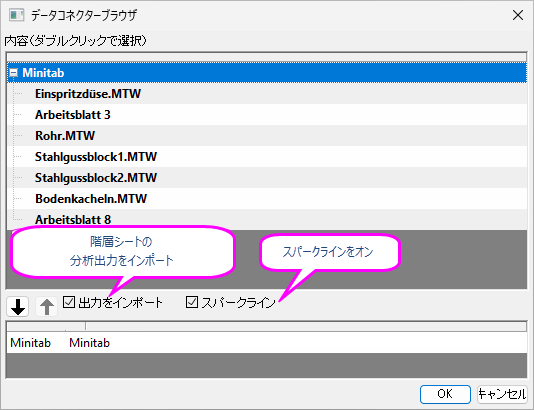The width and height of the screenshot is (534, 410).
Task: Click the キャンセル button
Action: click(x=502, y=394)
